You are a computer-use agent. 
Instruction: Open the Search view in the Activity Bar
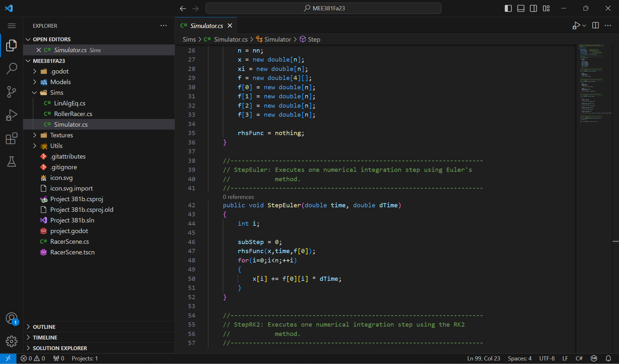12,69
